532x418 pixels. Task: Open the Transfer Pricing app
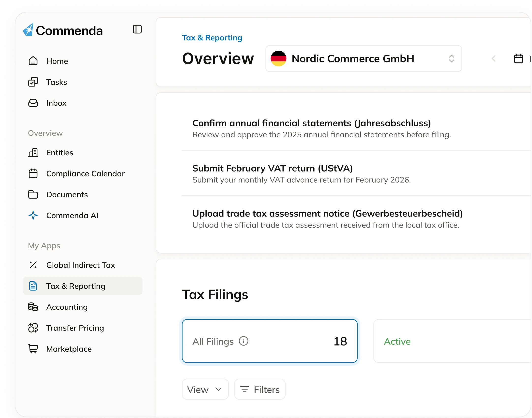coord(82,328)
